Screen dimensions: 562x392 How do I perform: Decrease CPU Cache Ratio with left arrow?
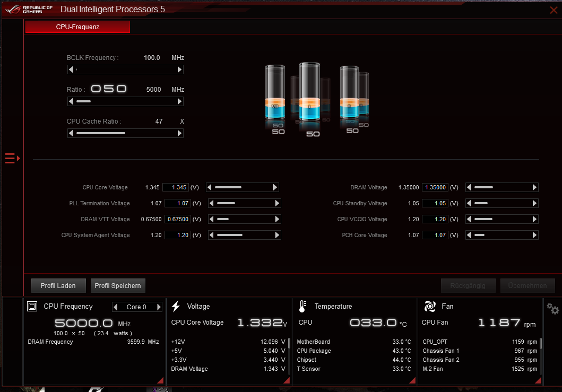coord(71,133)
